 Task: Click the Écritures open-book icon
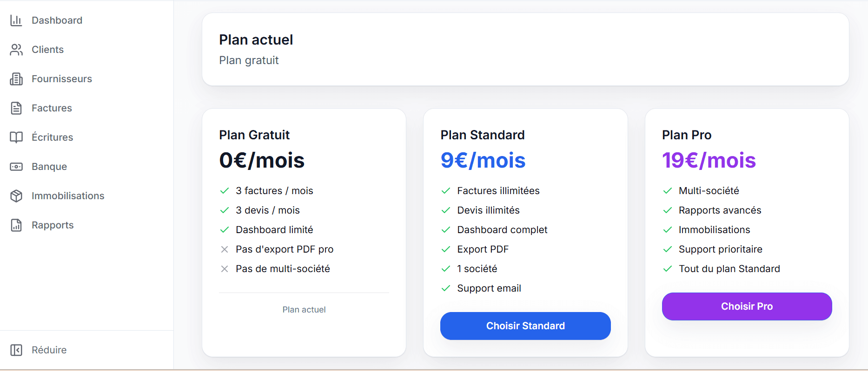click(16, 137)
